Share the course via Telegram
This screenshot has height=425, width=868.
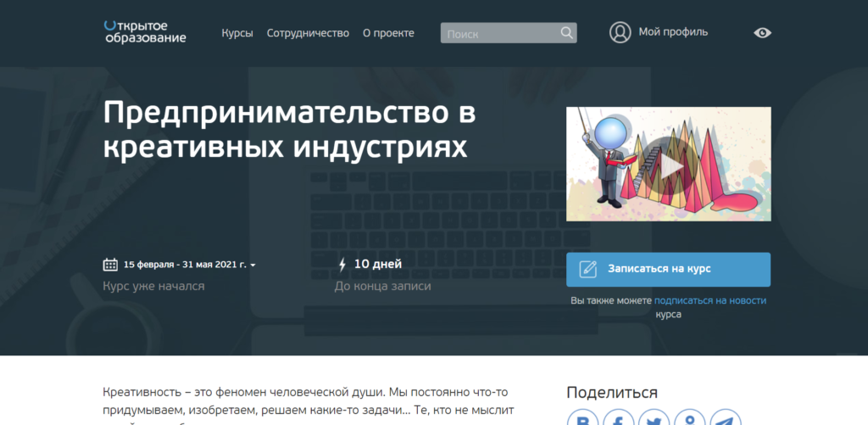(726, 419)
